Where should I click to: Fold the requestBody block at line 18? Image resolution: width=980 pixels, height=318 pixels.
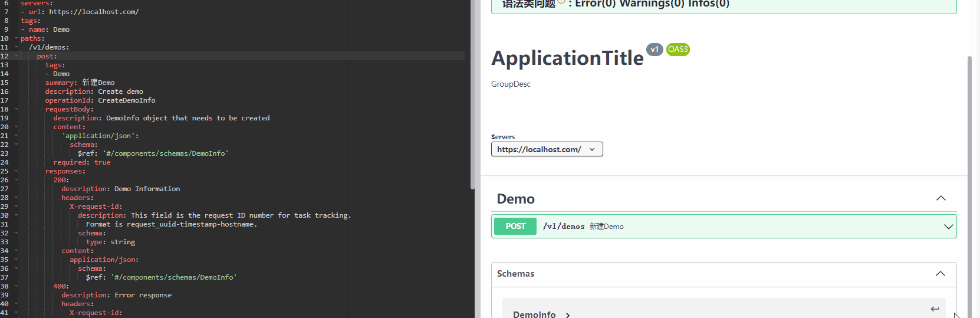point(16,109)
